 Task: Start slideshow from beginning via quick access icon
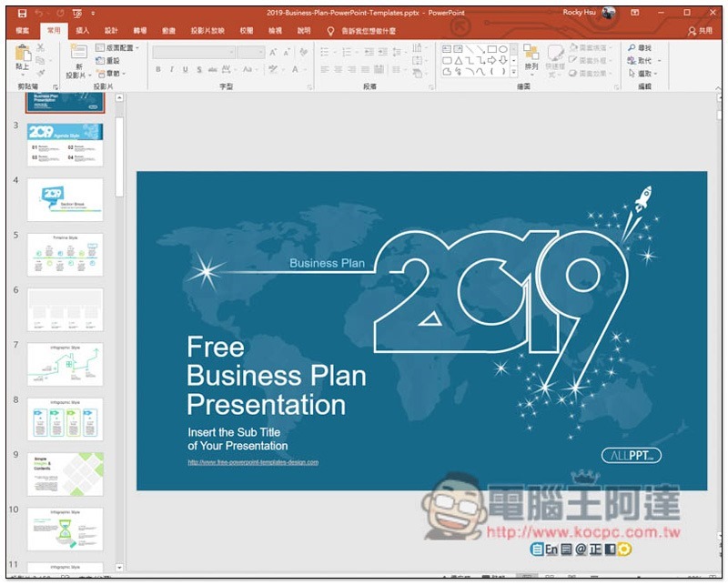(77, 13)
